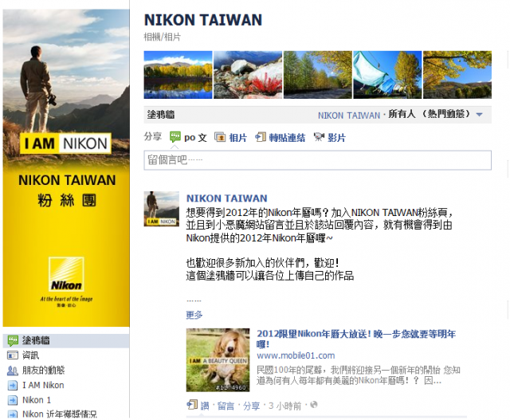Open the I AM Nikon sidebar tab
The image size is (510, 420).
click(43, 385)
